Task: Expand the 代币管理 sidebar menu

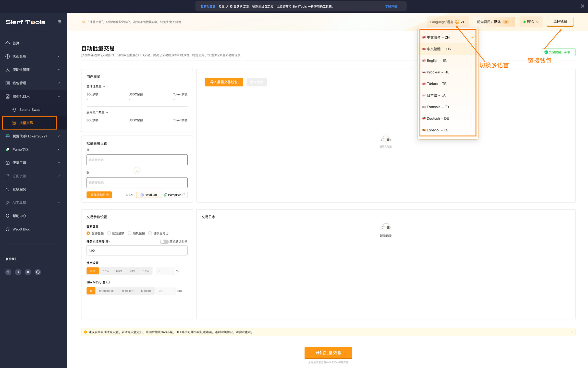Action: 33,56
